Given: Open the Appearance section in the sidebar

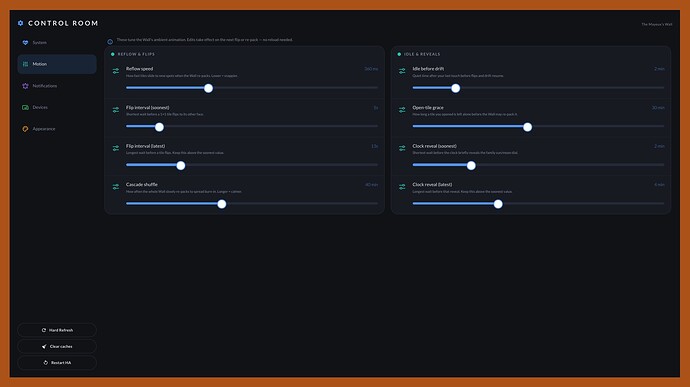Looking at the screenshot, I should [x=57, y=129].
